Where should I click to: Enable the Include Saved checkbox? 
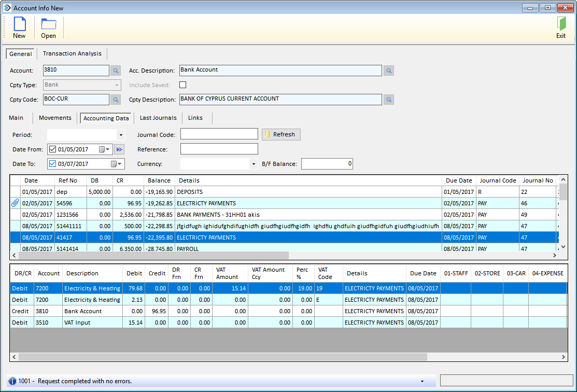click(x=183, y=85)
